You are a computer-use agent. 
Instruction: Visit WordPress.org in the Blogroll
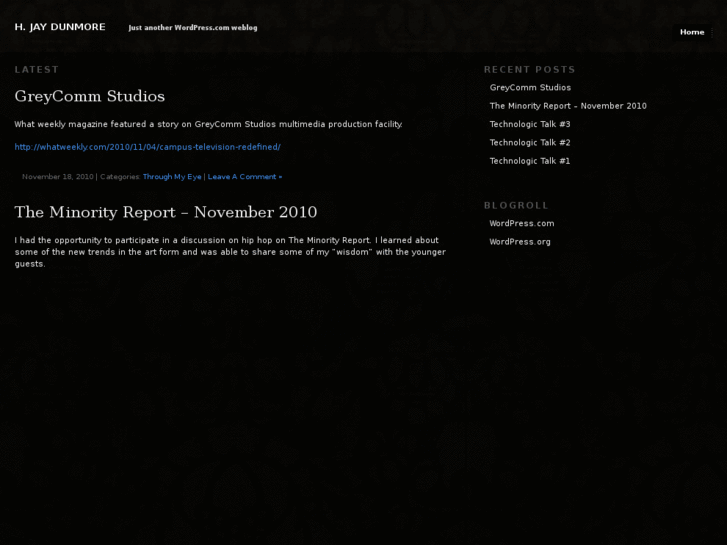pos(520,242)
